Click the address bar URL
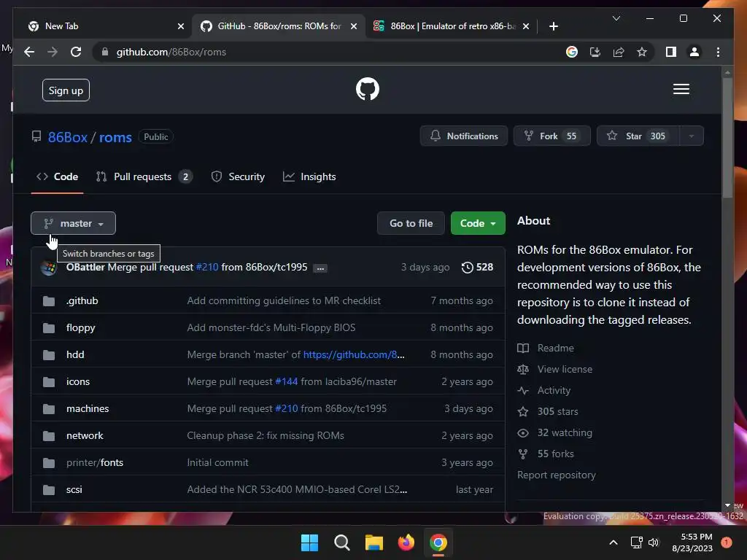The height and width of the screenshot is (560, 747). (x=171, y=52)
